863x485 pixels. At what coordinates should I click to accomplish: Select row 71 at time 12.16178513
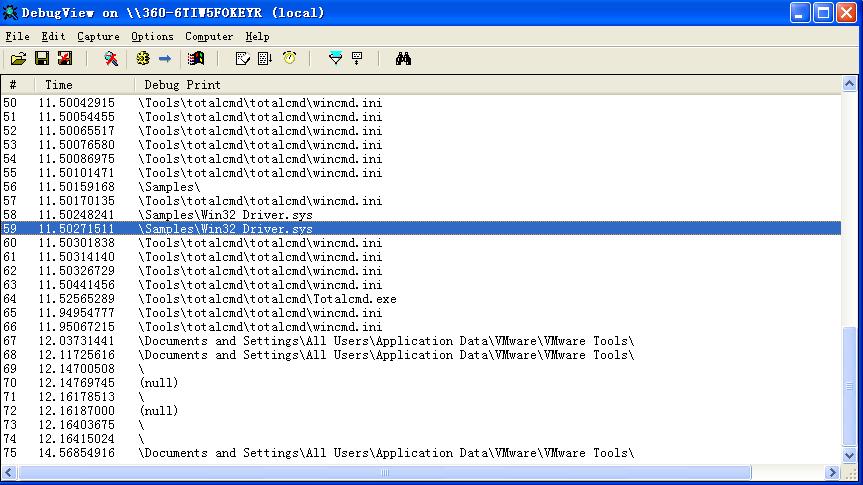[x=420, y=397]
